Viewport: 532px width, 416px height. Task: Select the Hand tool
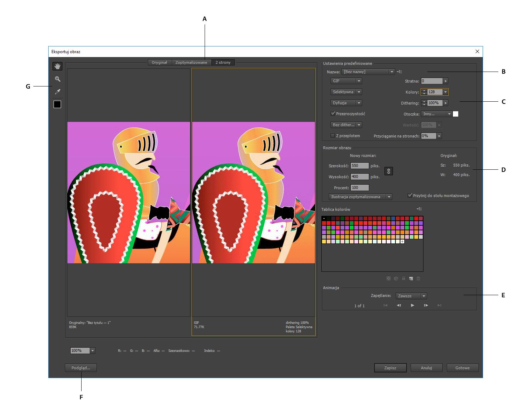57,66
